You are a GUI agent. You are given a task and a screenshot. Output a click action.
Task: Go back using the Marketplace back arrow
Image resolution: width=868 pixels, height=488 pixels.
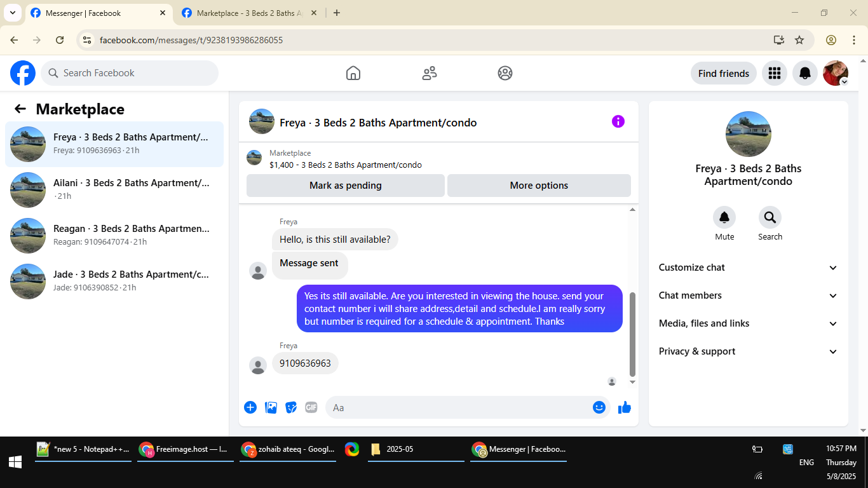point(20,109)
